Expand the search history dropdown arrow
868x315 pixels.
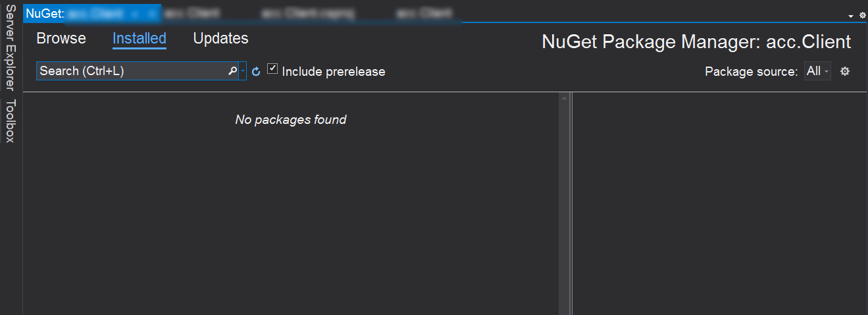click(243, 71)
